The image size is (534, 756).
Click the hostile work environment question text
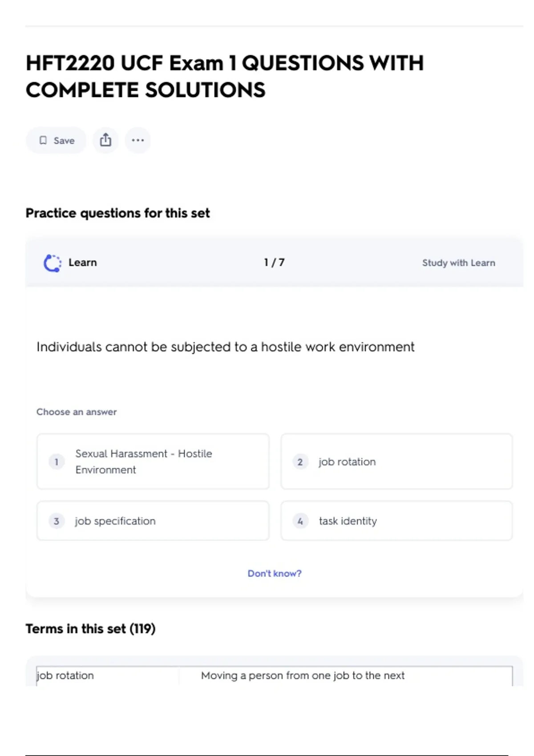[225, 347]
